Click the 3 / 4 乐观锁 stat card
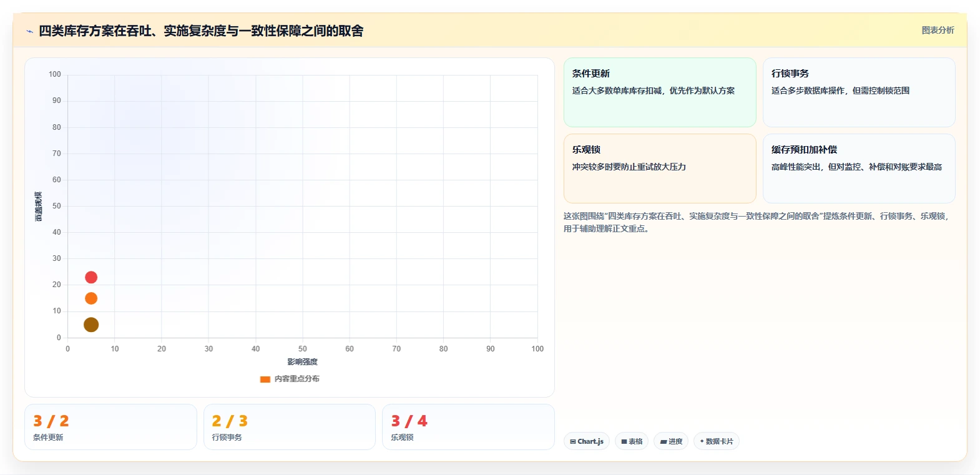Image resolution: width=980 pixels, height=475 pixels. tap(468, 427)
